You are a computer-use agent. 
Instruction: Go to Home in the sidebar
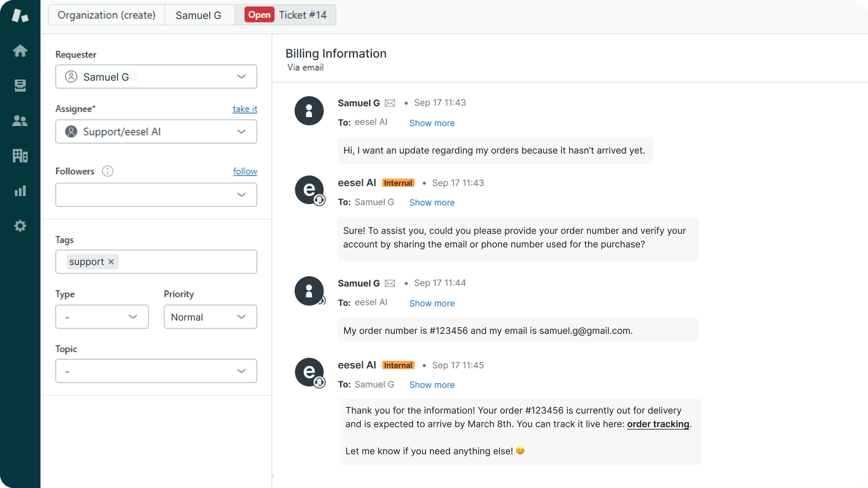coord(20,51)
